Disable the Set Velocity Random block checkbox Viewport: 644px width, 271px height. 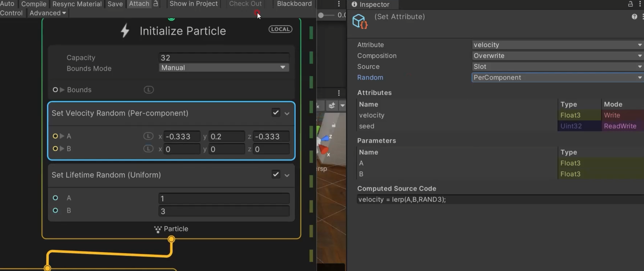tap(276, 113)
